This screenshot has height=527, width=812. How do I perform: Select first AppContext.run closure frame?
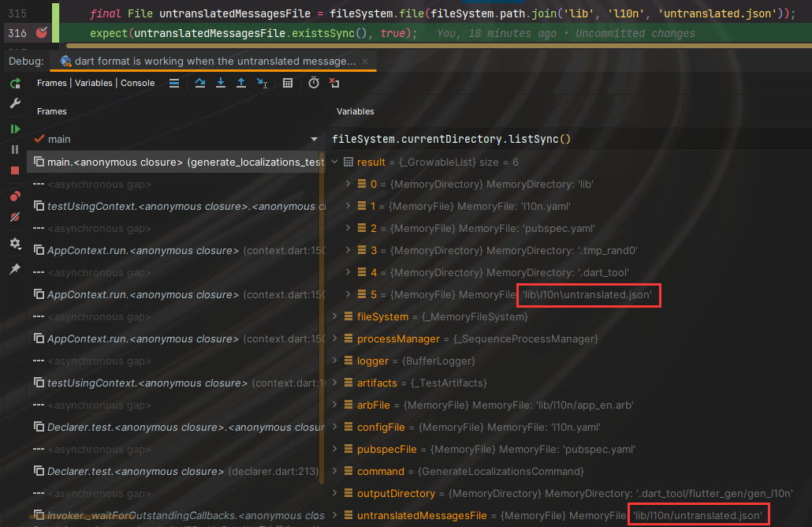point(176,250)
